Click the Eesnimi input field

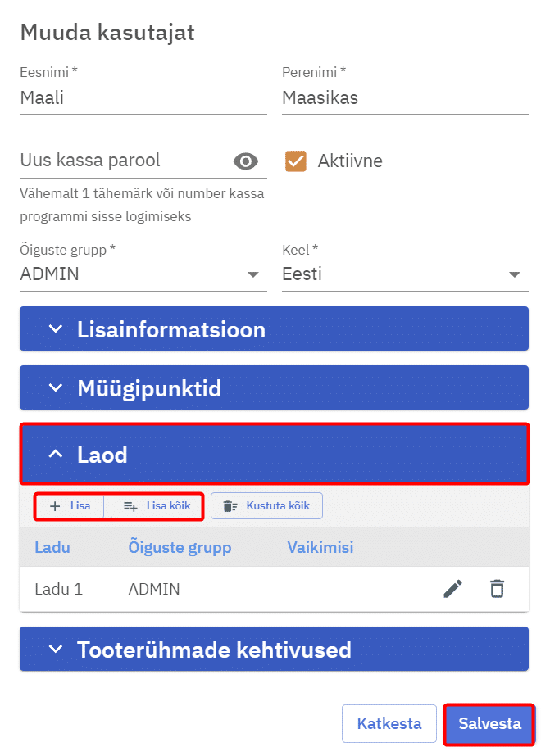pyautogui.click(x=143, y=99)
